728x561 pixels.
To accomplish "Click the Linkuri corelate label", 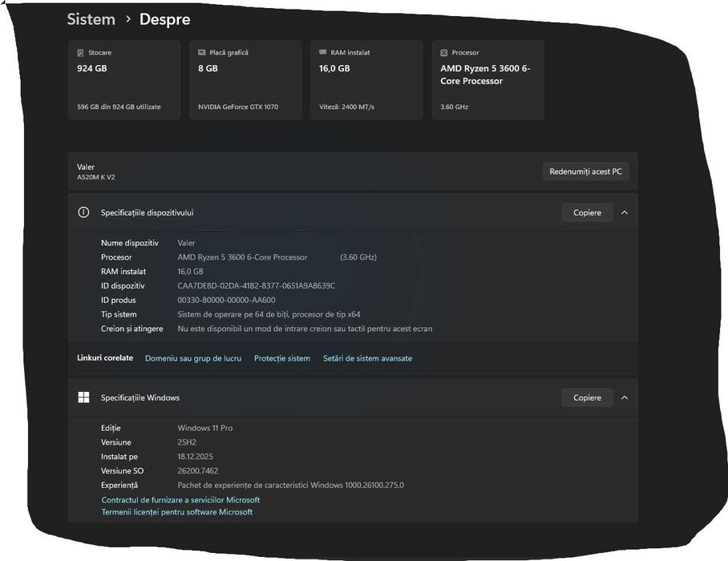I will [105, 357].
